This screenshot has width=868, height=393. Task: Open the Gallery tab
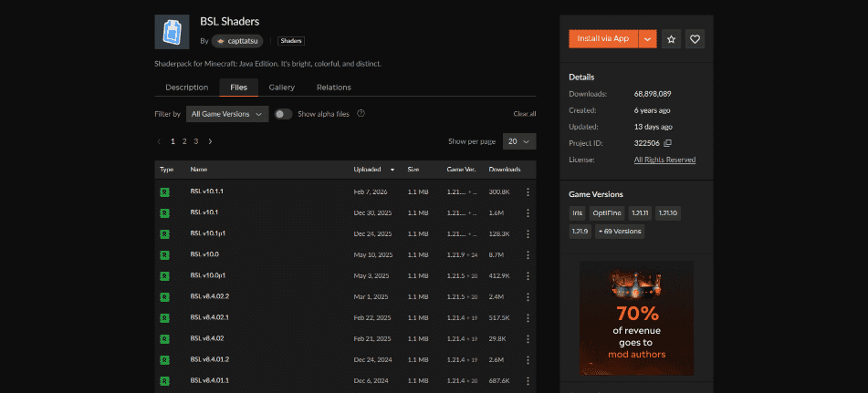[281, 88]
